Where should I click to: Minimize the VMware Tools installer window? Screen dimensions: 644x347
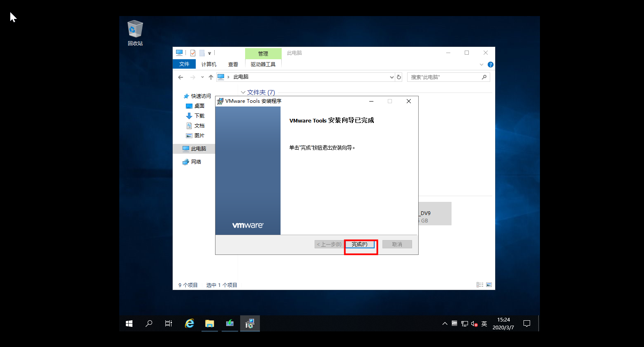pos(371,101)
